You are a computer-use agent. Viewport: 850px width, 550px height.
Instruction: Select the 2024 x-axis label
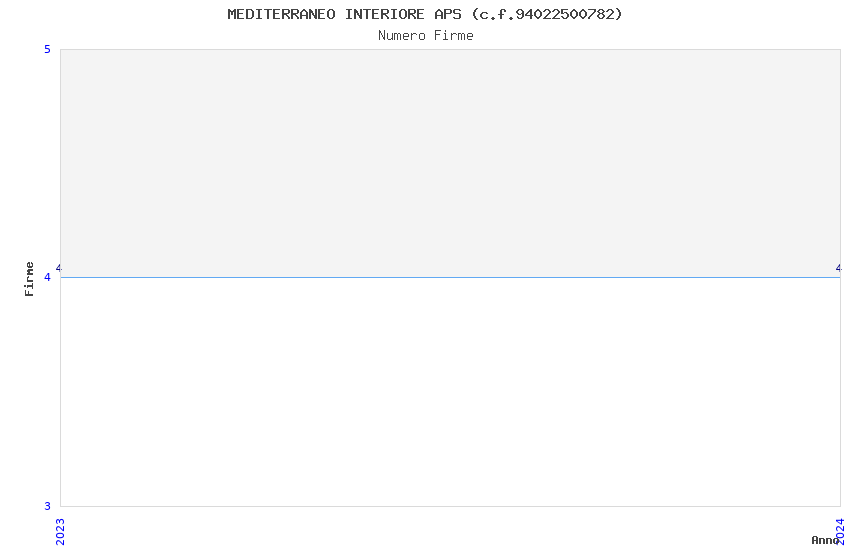(x=840, y=532)
